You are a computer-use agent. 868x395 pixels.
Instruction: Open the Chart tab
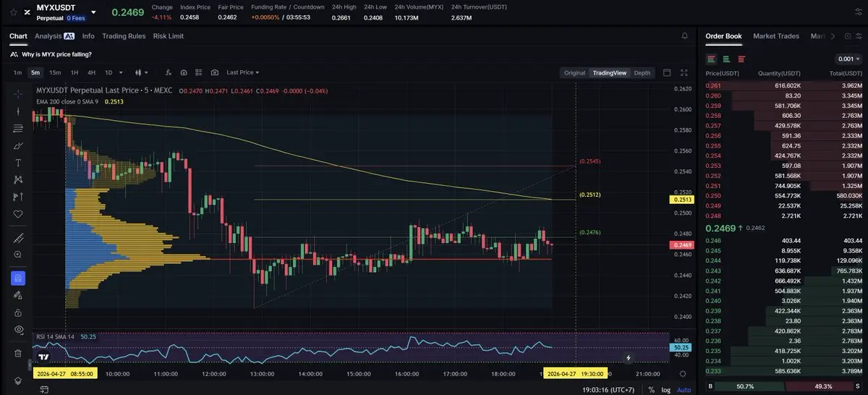tap(18, 36)
